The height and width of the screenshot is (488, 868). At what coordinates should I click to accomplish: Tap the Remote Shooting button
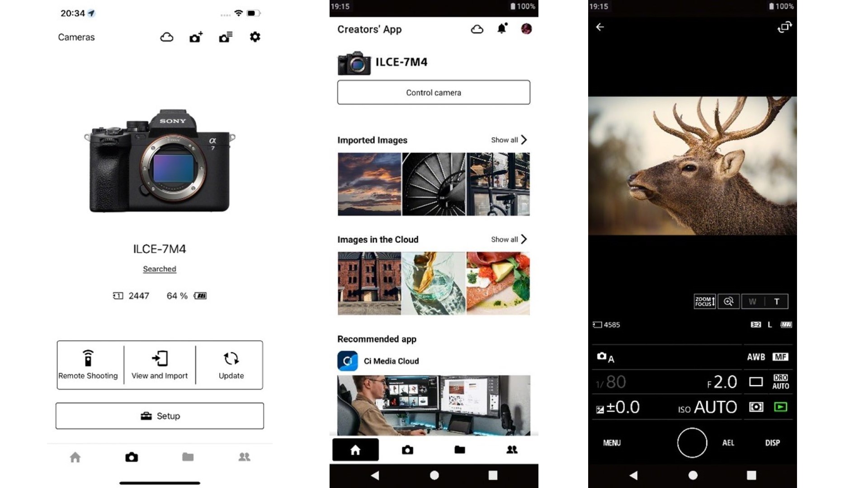coord(88,365)
